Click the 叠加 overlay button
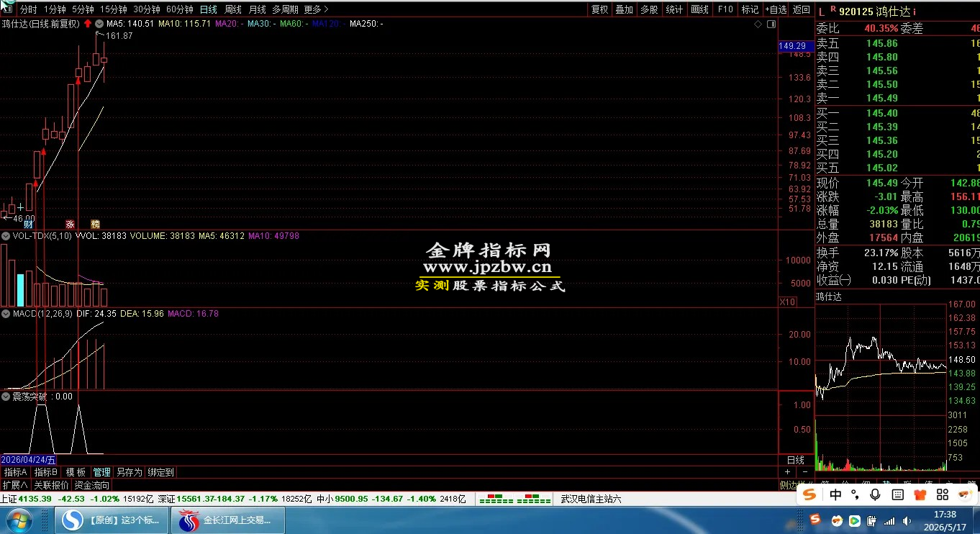980x534 pixels. coord(624,9)
